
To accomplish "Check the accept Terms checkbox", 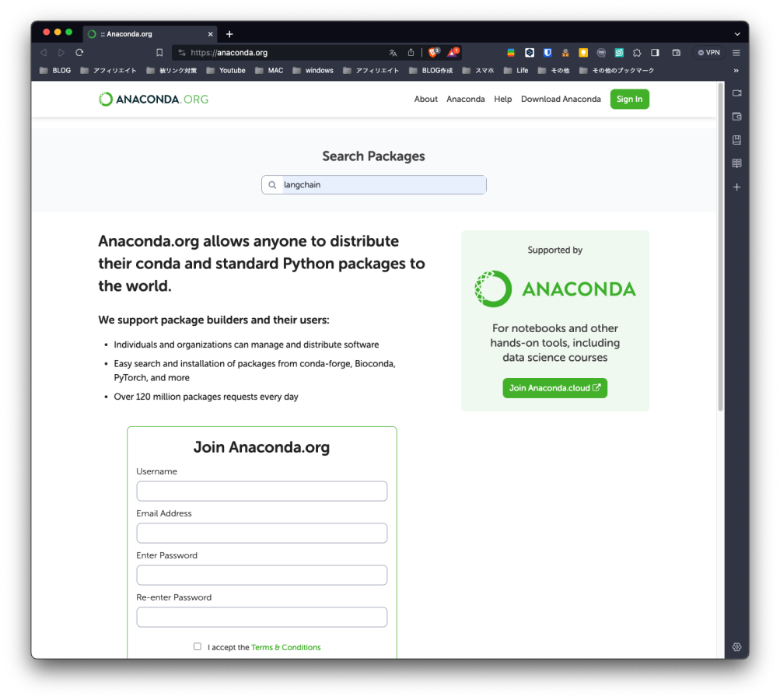I will (x=198, y=646).
